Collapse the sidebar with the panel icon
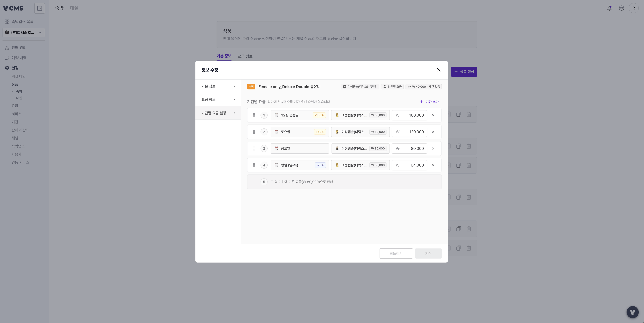The width and height of the screenshot is (644, 323). click(x=39, y=8)
